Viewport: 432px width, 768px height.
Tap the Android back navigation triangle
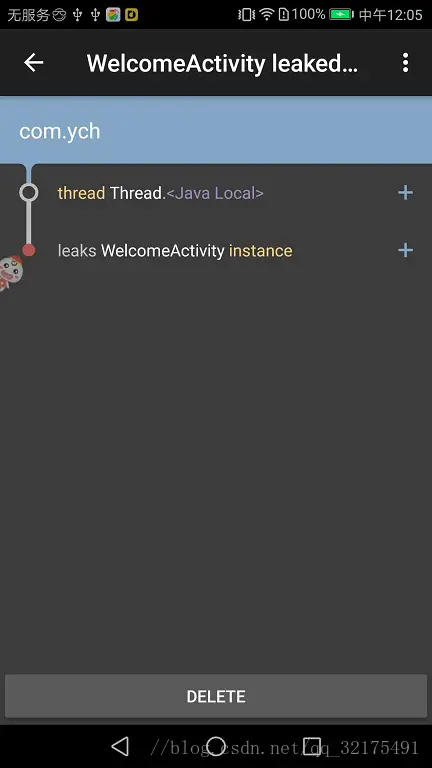(120, 746)
